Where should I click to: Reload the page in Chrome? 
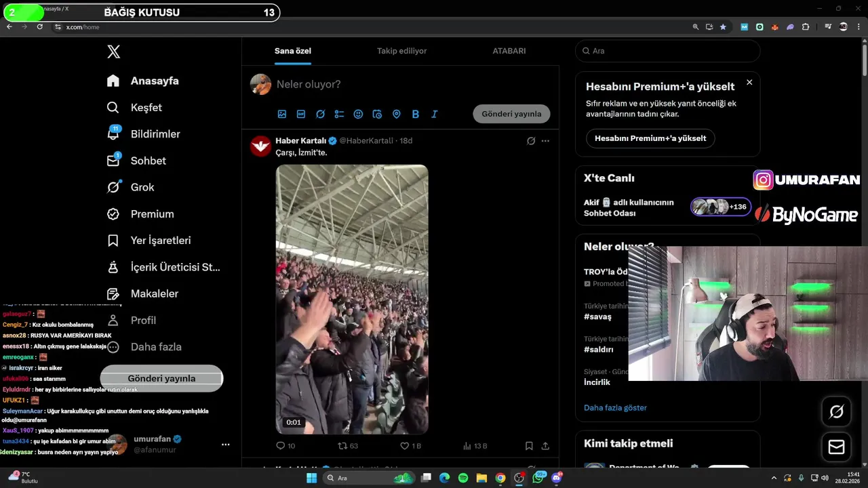pyautogui.click(x=39, y=27)
